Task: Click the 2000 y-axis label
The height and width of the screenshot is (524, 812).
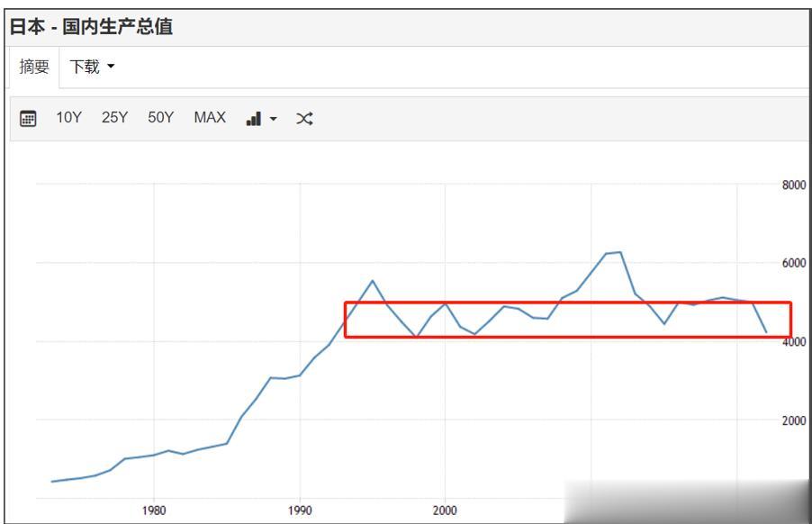Action: pyautogui.click(x=794, y=420)
